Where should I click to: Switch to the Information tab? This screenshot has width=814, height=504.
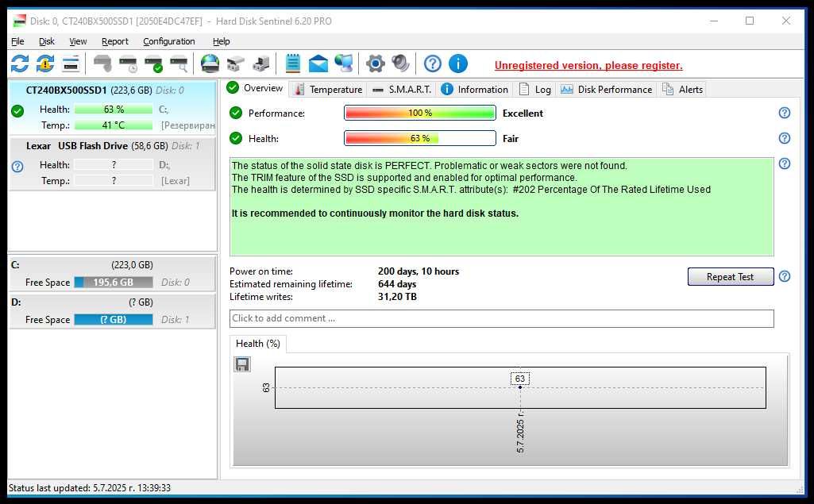click(x=474, y=89)
